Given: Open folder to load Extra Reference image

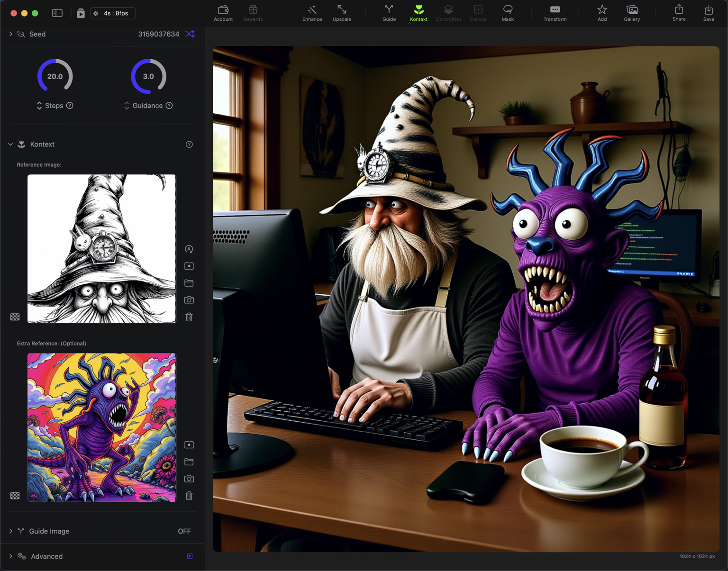Looking at the screenshot, I should [189, 462].
